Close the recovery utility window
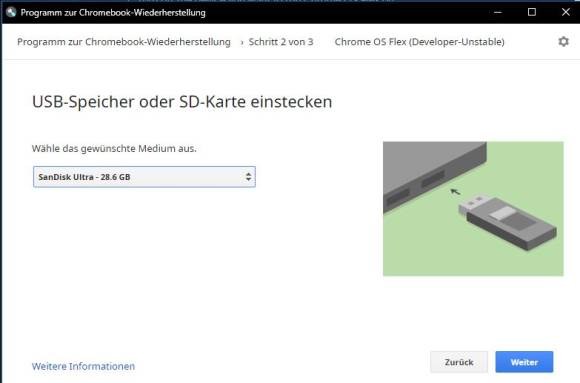Screen dimensions: 580x383 (x=566, y=12)
